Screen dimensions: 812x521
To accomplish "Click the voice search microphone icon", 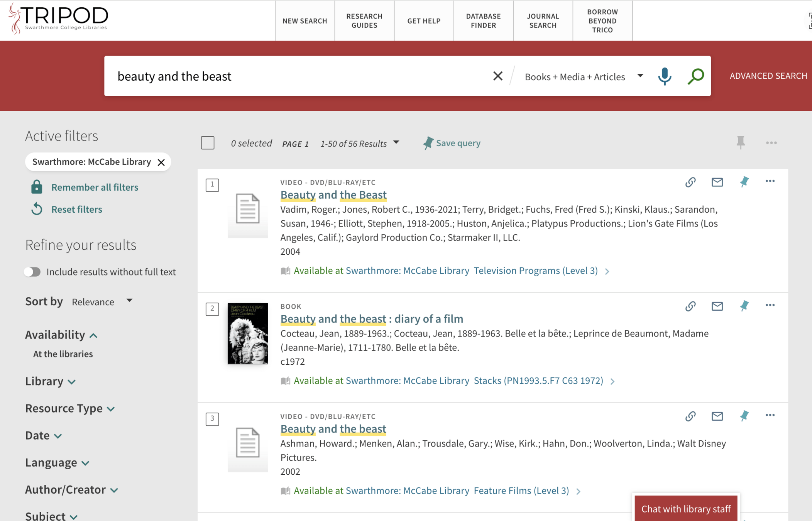I will click(664, 76).
